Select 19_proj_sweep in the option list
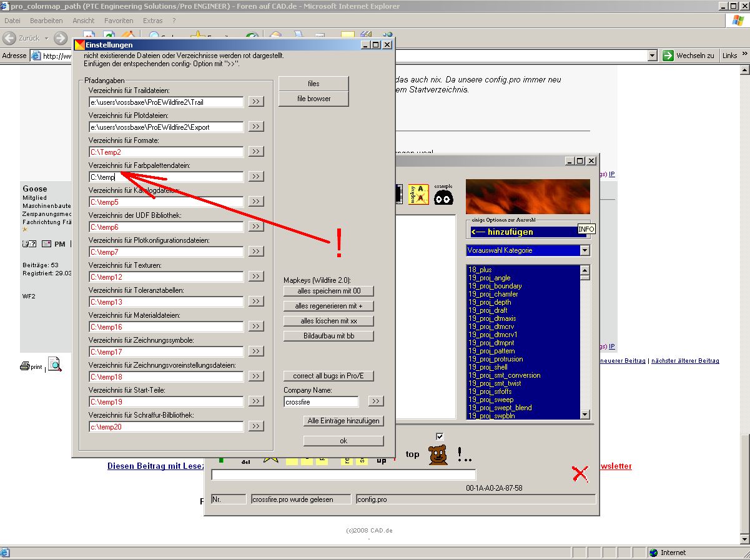This screenshot has height=560, width=750. [491, 400]
